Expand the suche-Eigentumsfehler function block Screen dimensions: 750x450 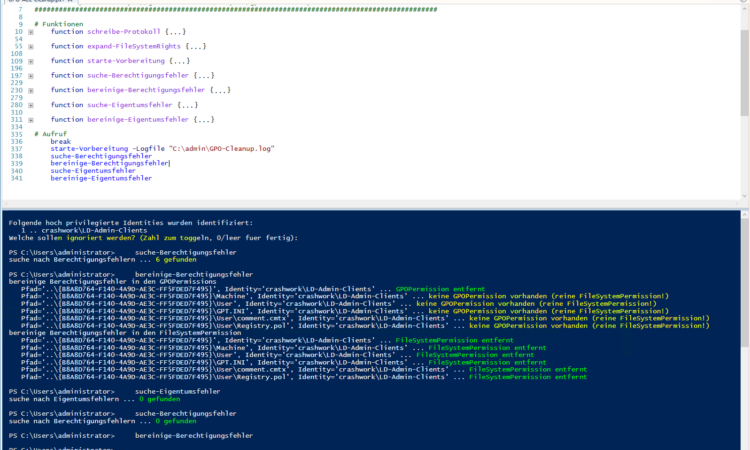31,105
